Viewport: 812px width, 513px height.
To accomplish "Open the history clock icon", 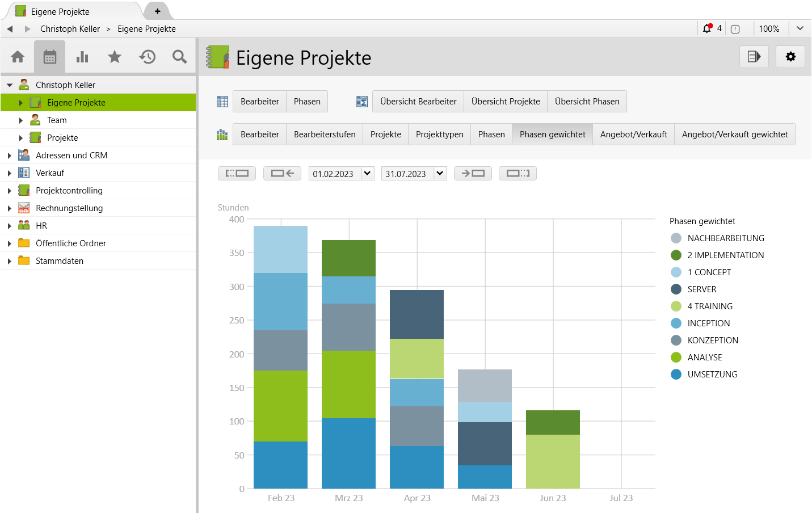I will [148, 57].
